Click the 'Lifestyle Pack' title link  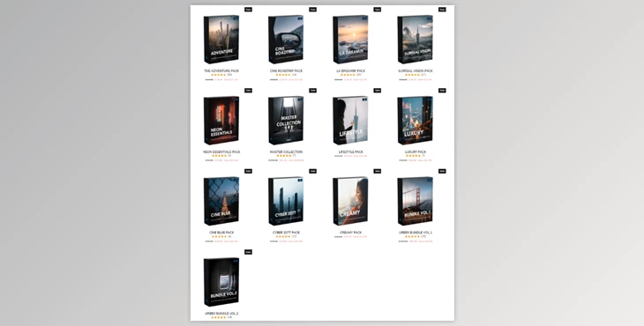(350, 152)
